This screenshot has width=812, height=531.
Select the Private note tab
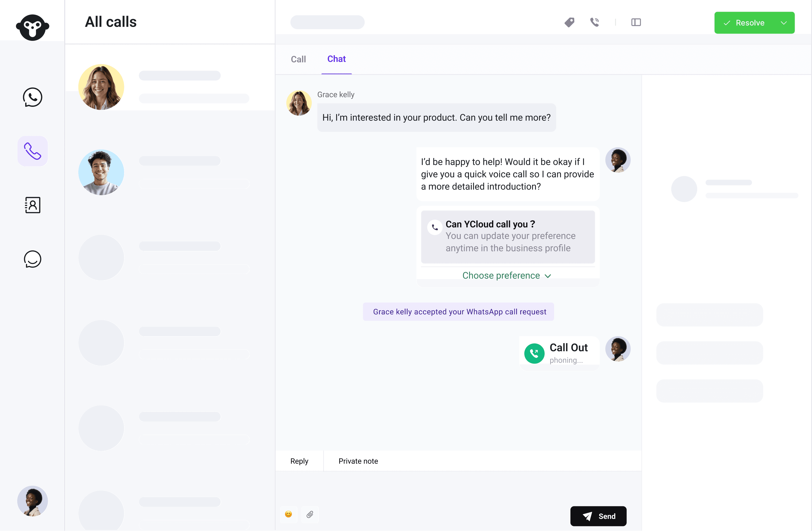point(358,461)
